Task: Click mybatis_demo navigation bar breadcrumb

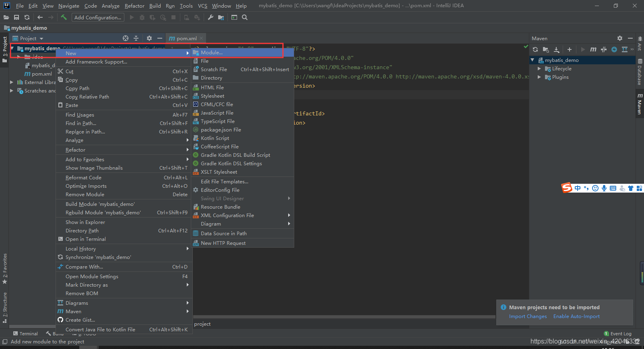Action: 26,28
